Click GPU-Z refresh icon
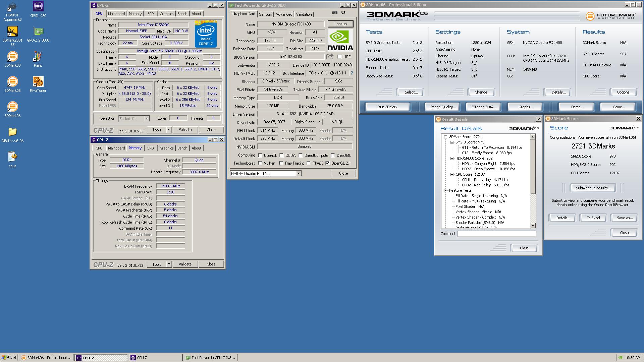 point(343,13)
